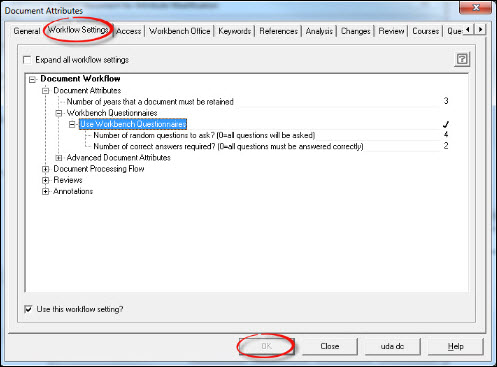Image resolution: width=497 pixels, height=367 pixels.
Task: Select the Annotations label
Action: point(73,191)
